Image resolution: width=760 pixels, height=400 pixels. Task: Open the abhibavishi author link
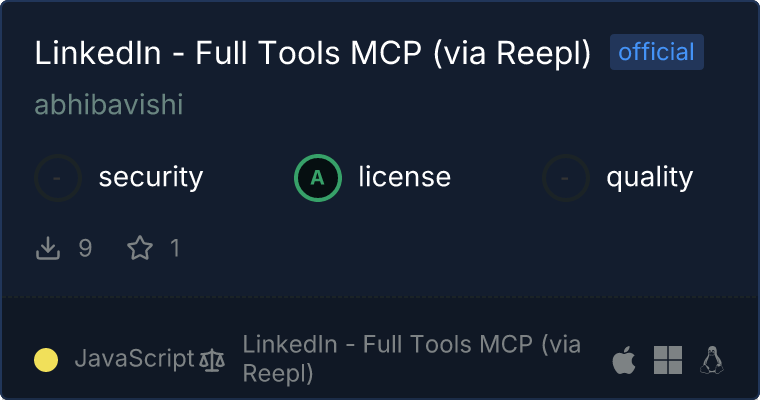click(x=109, y=105)
